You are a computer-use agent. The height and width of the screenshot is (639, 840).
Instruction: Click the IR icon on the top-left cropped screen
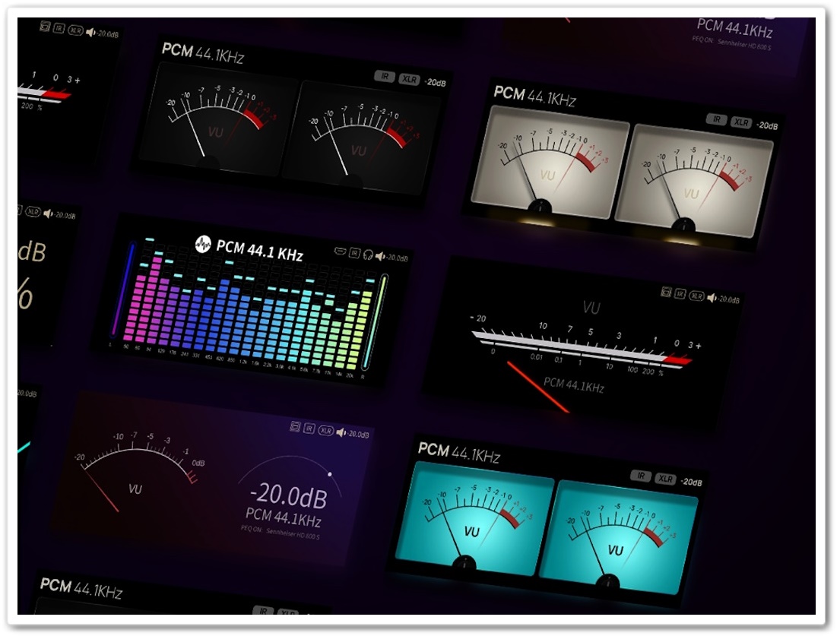pos(59,28)
